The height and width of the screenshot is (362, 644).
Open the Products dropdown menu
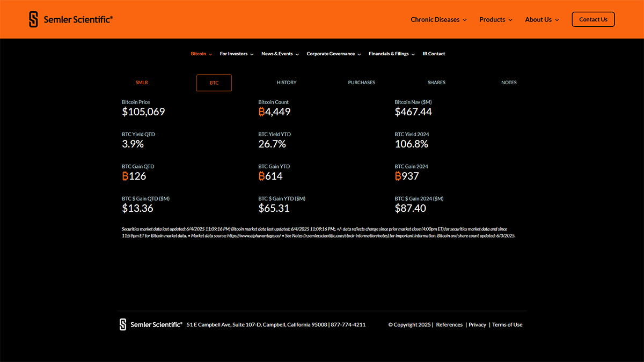pos(495,20)
